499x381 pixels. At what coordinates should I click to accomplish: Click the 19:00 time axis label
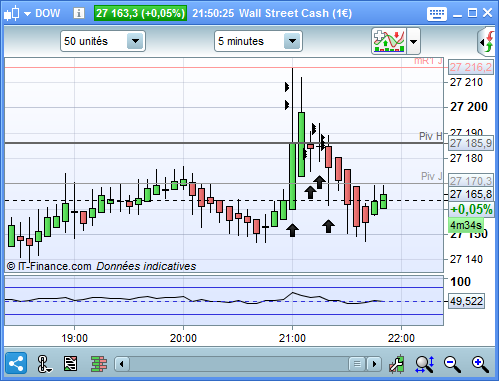(x=74, y=338)
